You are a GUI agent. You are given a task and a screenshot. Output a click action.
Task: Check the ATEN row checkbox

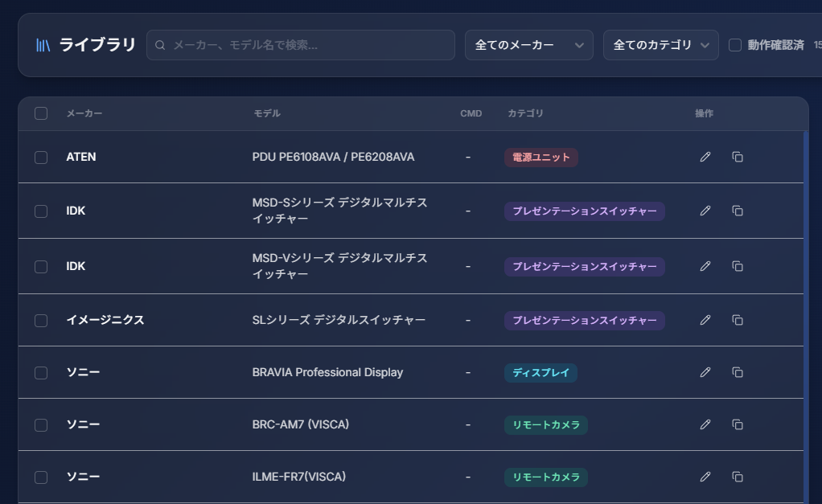[x=41, y=158]
